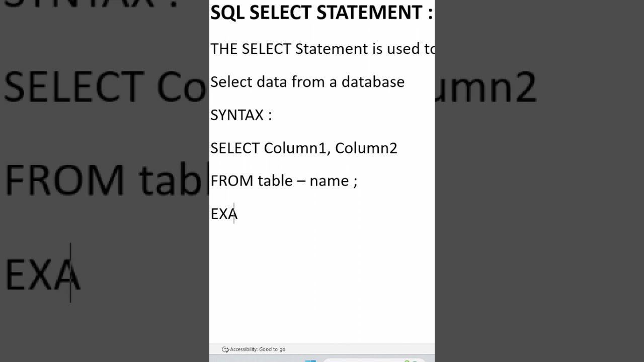Click the accessibility checker icon in status bar
Screen dimensions: 644x362
(225, 349)
